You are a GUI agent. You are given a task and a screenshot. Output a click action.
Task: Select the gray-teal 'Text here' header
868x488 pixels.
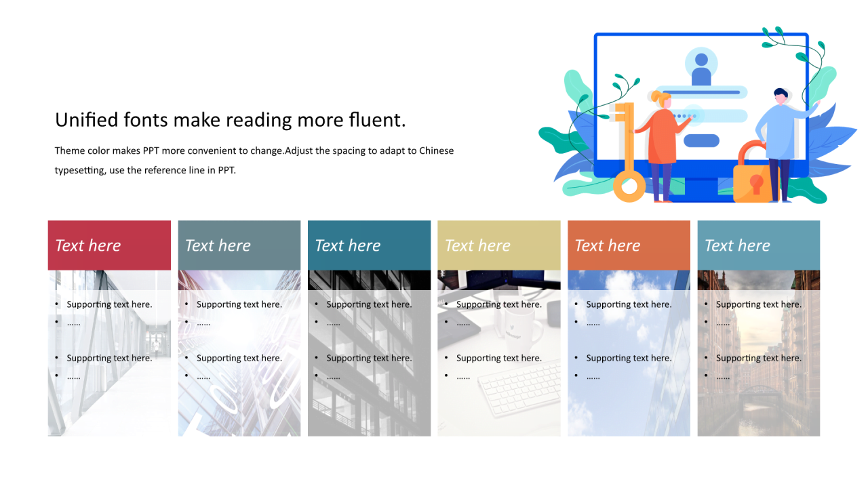[x=239, y=245]
